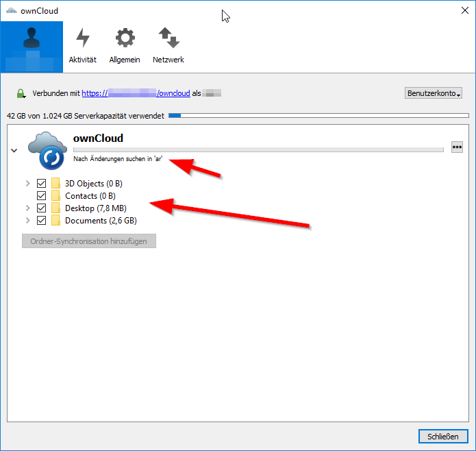Image resolution: width=476 pixels, height=451 pixels.
Task: Click the Desktop folder icon
Action: point(56,208)
